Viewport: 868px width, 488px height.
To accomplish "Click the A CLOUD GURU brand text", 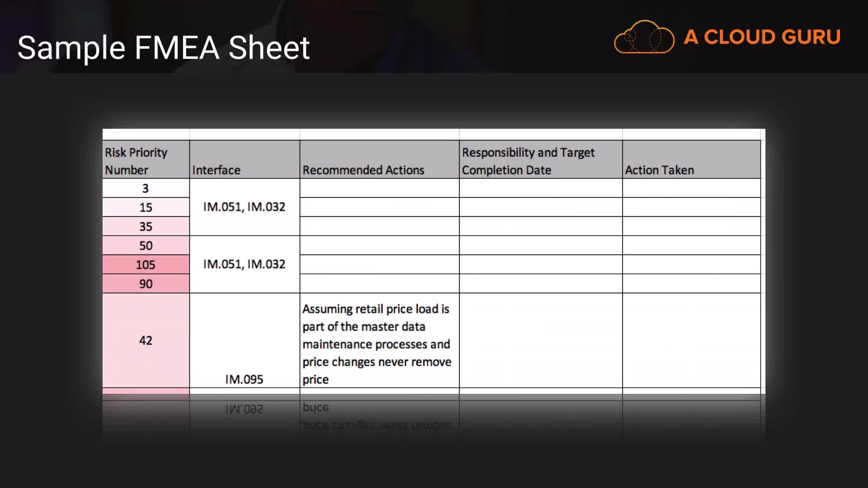I will pos(762,37).
